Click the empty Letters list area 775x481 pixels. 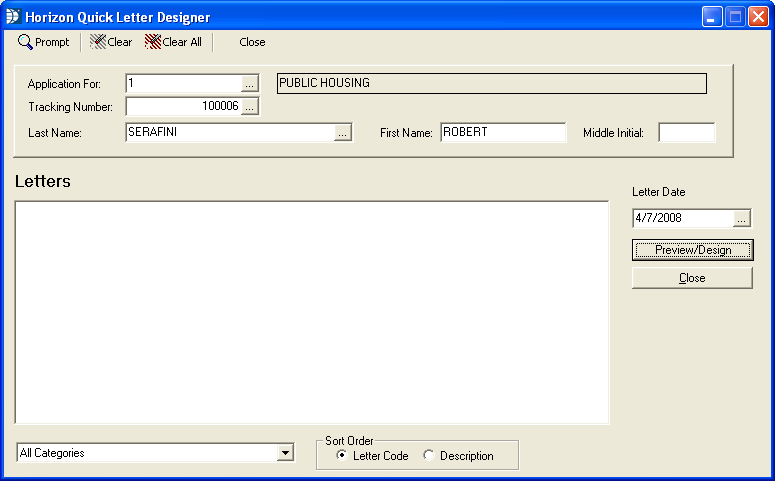[311, 312]
